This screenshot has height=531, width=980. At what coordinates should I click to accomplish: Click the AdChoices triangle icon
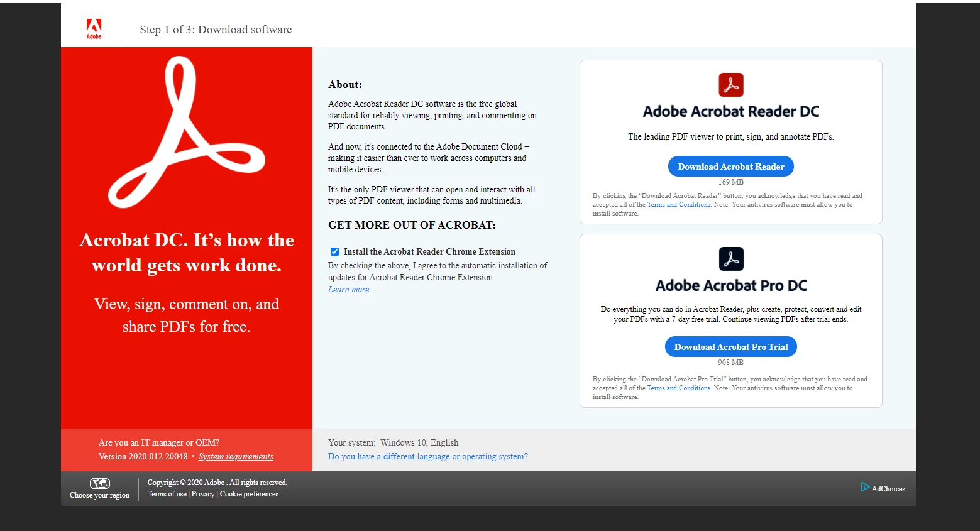click(x=865, y=487)
